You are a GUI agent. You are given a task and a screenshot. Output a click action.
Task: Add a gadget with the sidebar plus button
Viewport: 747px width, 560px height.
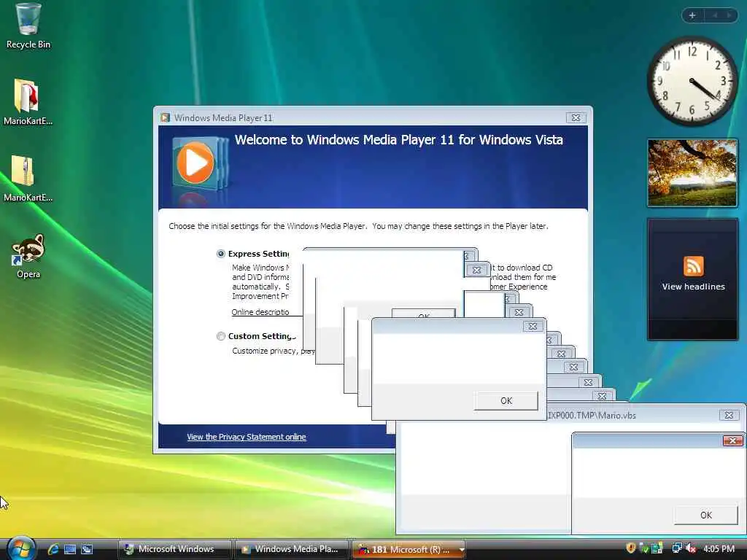tap(692, 15)
